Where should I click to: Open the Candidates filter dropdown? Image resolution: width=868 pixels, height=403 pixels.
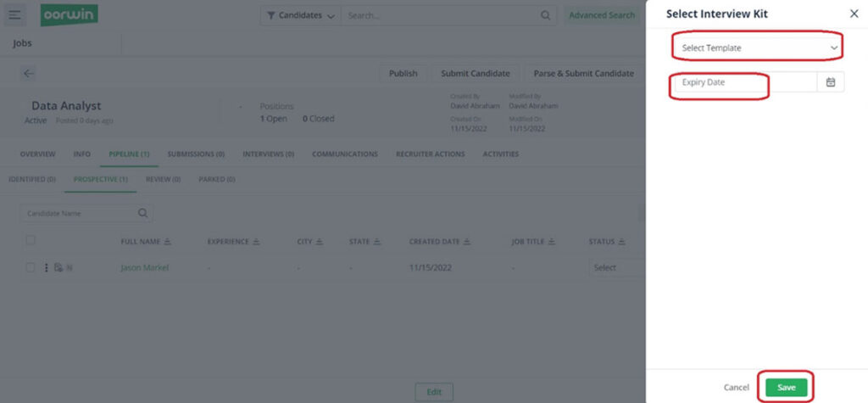pyautogui.click(x=301, y=15)
